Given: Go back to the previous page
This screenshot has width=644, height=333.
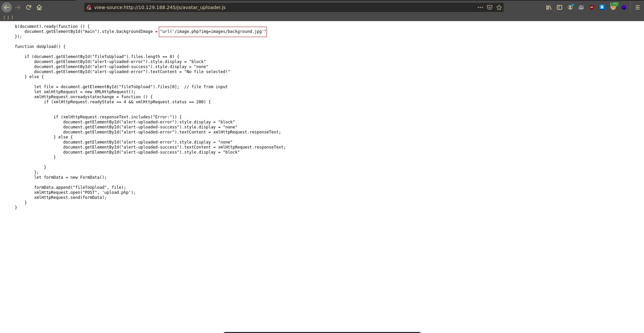Looking at the screenshot, I should point(7,7).
